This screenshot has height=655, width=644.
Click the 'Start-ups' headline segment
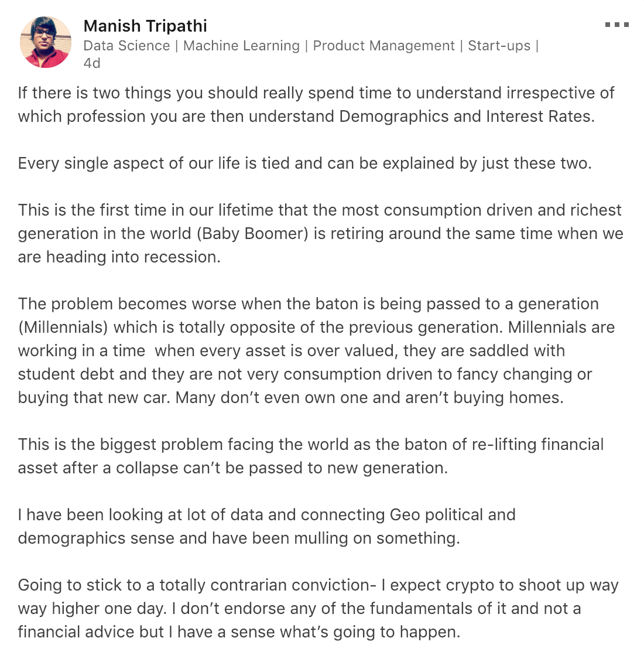pos(499,46)
